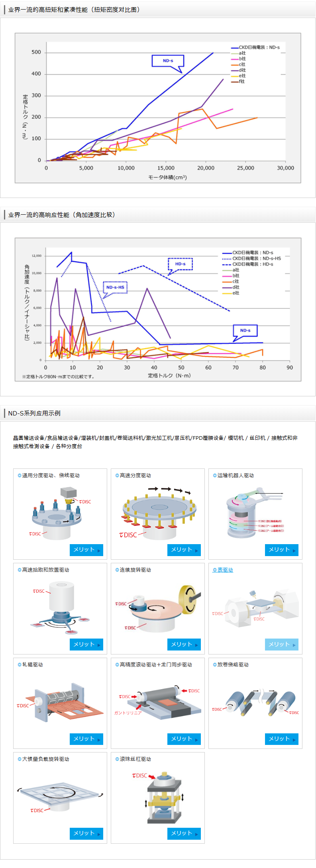Click legend entry CKD日機電装：HD-s

247,265
